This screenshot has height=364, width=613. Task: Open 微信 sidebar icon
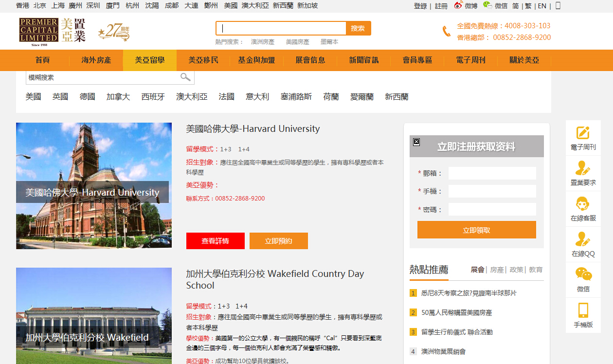point(583,274)
